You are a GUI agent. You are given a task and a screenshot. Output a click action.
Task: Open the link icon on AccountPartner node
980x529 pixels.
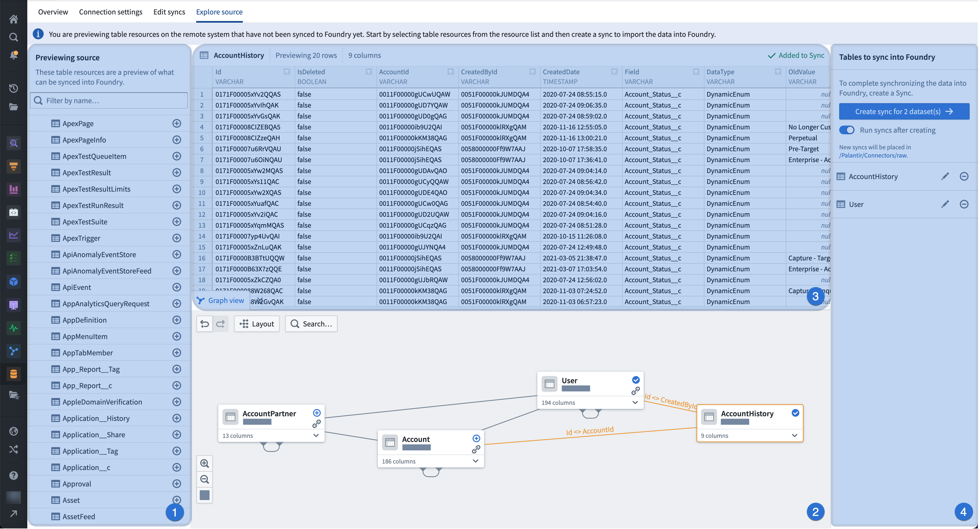coord(316,424)
